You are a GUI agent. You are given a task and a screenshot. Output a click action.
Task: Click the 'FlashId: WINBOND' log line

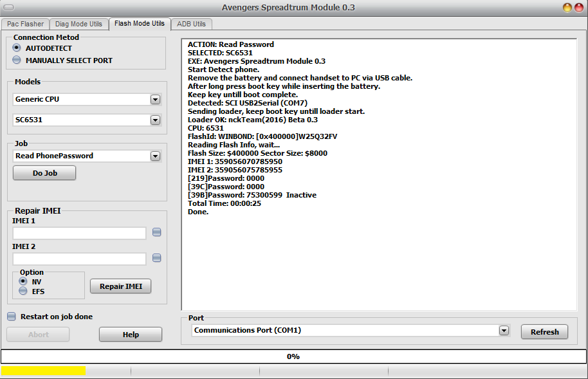coord(262,136)
